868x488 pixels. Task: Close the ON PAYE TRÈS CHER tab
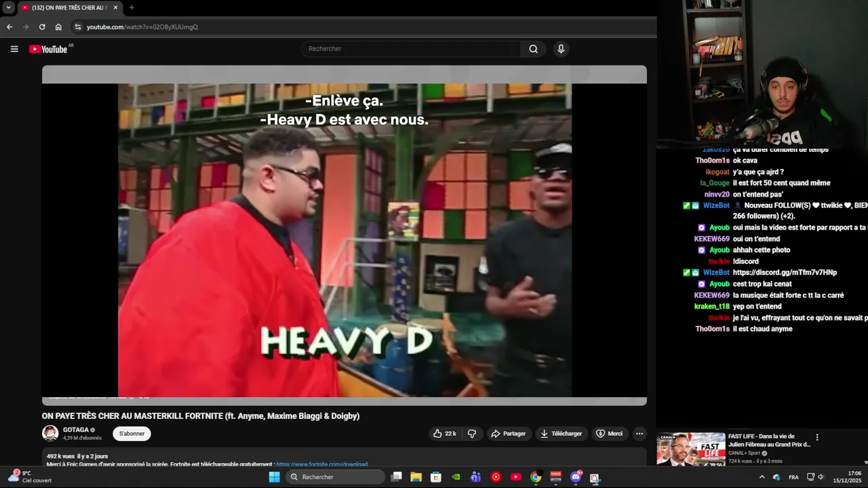pyautogui.click(x=115, y=7)
